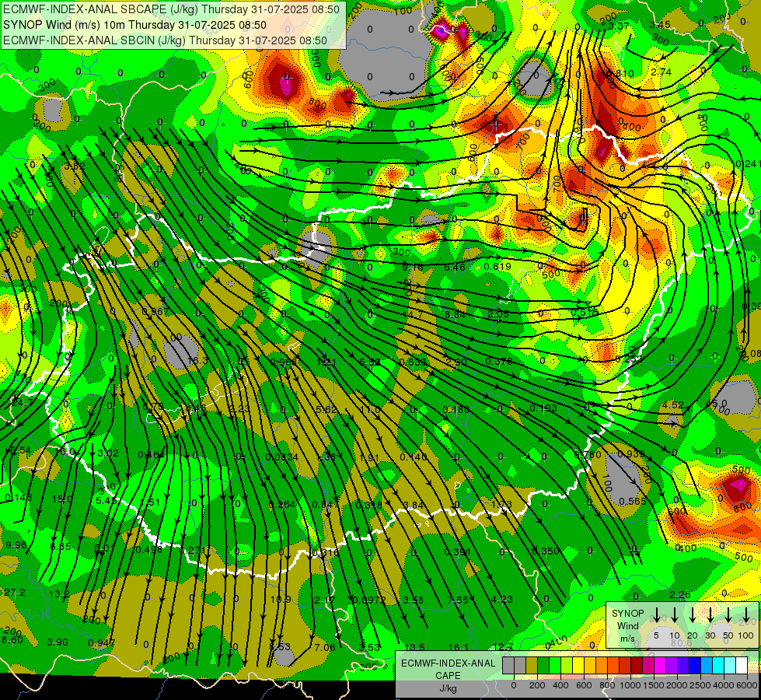Click the 0.565 value on the map
761x700 pixels.
(x=633, y=502)
